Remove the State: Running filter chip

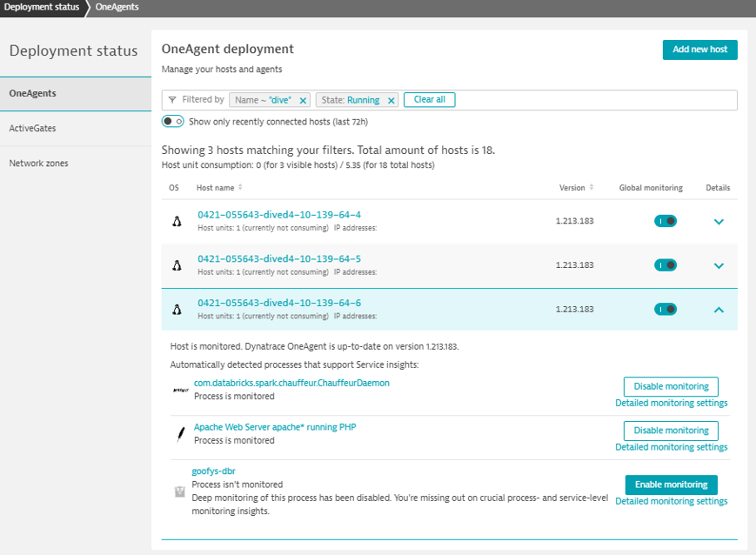[391, 100]
